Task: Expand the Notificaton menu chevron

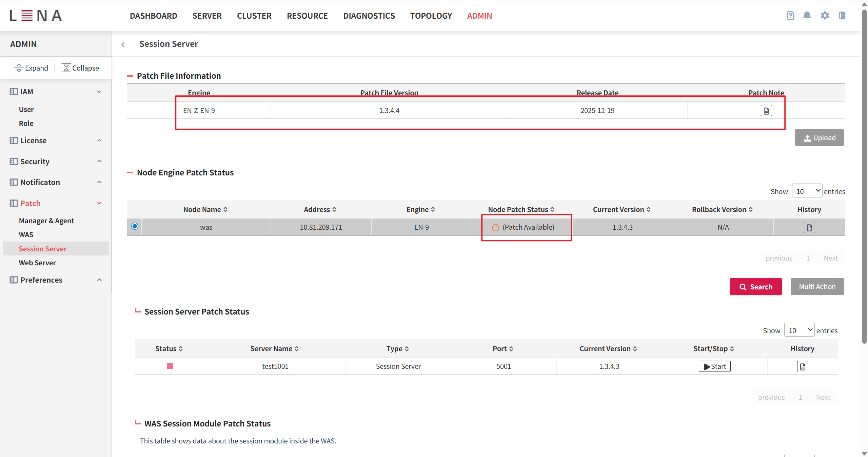Action: tap(99, 182)
